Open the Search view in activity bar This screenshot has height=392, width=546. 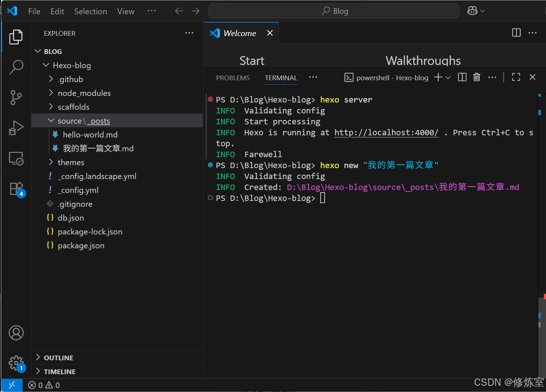[x=16, y=67]
